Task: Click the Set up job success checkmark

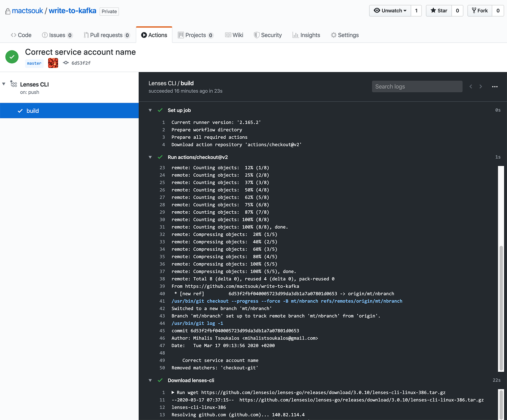Action: pos(160,110)
